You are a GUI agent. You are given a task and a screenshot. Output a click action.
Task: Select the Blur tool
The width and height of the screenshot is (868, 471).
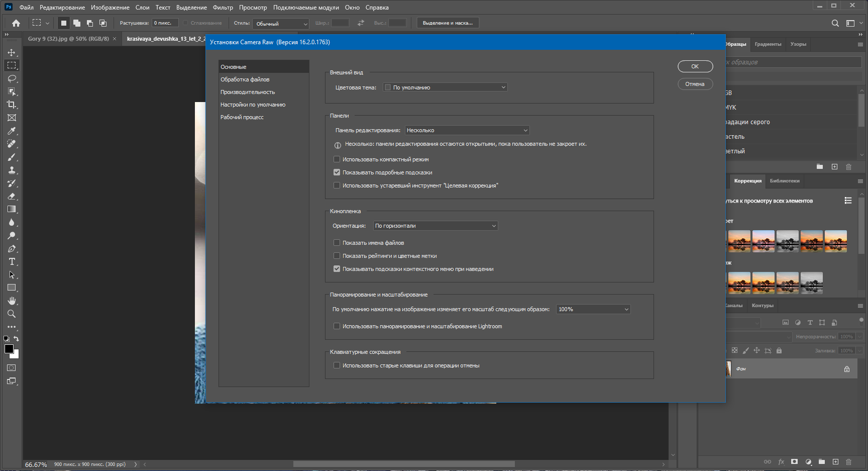12,222
